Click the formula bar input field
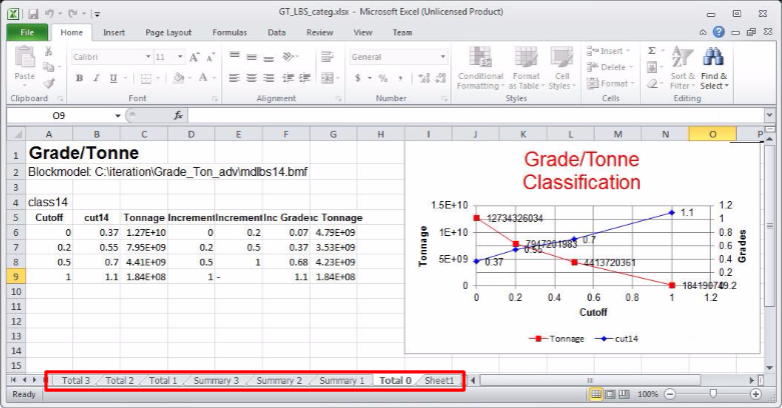Screen dimensions: 782x408 (x=470, y=116)
